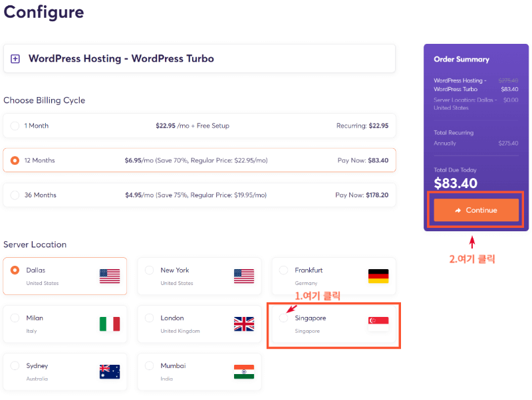Click the 'Total Recurring' label
The width and height of the screenshot is (532, 400).
(454, 132)
